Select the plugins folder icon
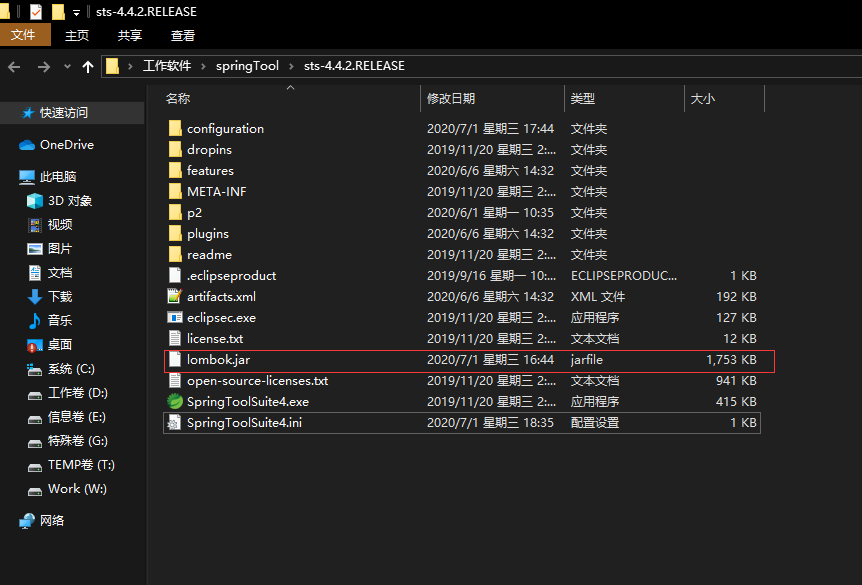The image size is (862, 585). pyautogui.click(x=175, y=233)
